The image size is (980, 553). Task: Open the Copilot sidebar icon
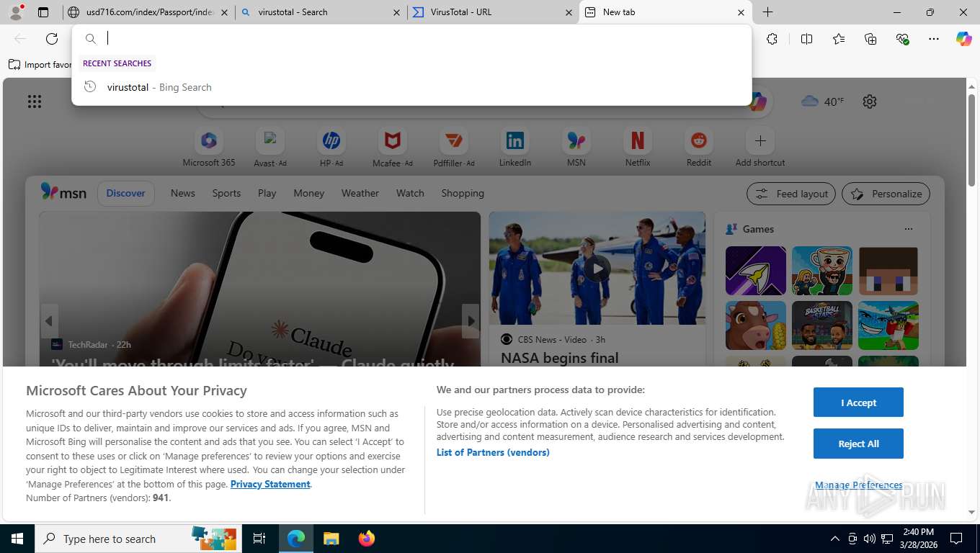coord(964,39)
